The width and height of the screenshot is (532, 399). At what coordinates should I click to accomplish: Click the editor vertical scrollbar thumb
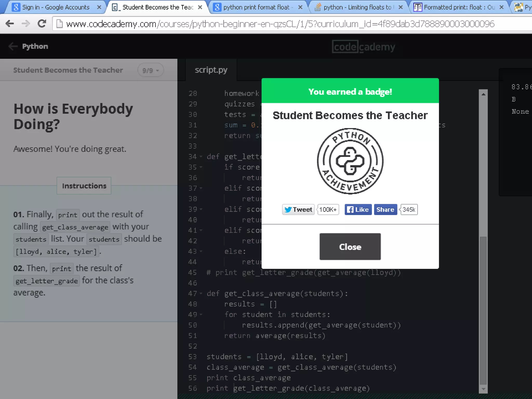[x=483, y=310]
